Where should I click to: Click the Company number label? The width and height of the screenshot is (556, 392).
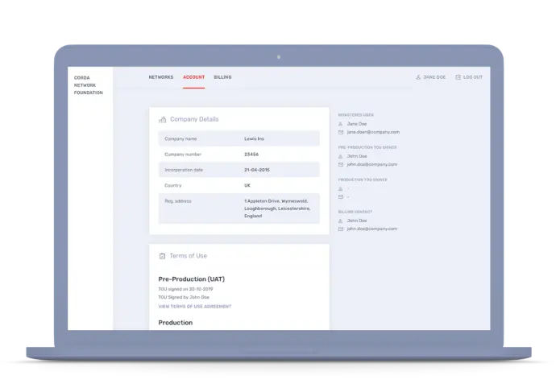pos(183,155)
